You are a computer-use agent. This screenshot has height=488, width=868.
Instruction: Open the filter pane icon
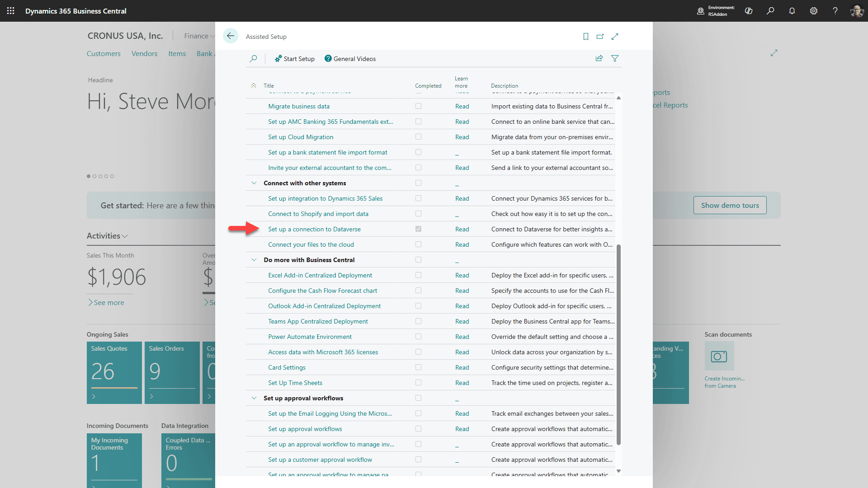pyautogui.click(x=615, y=58)
